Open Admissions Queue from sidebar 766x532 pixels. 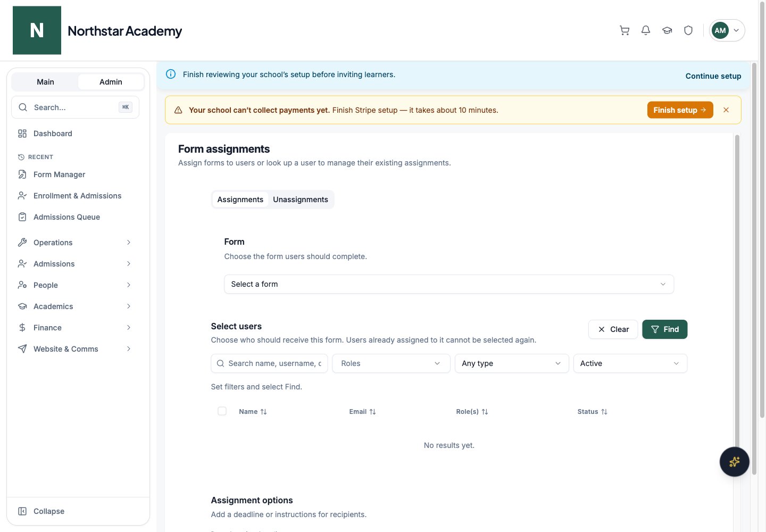coord(75,217)
